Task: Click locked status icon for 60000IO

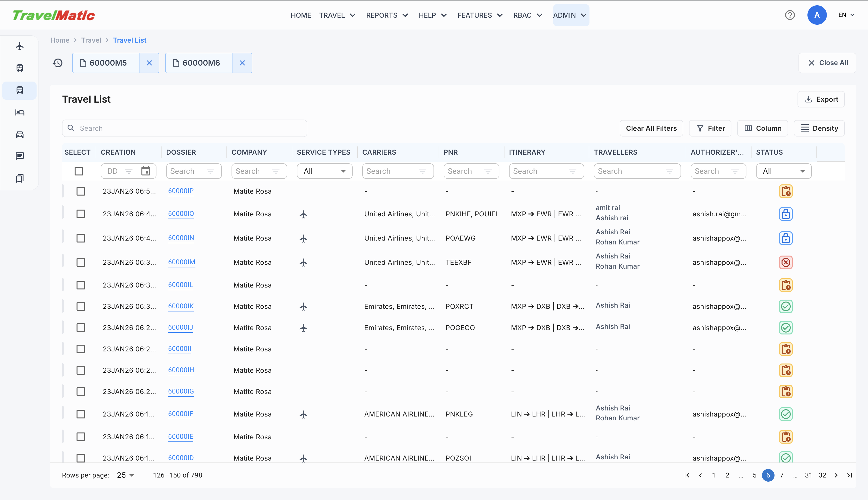Action: 785,214
